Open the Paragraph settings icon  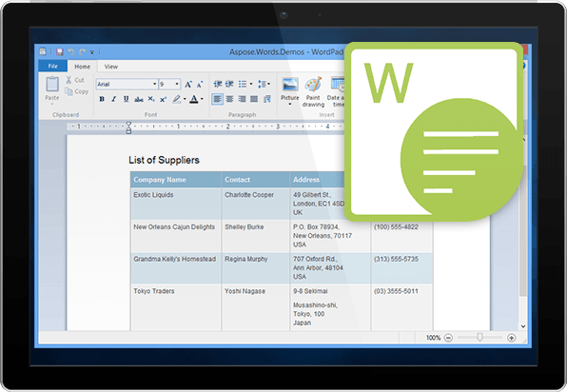click(x=267, y=99)
